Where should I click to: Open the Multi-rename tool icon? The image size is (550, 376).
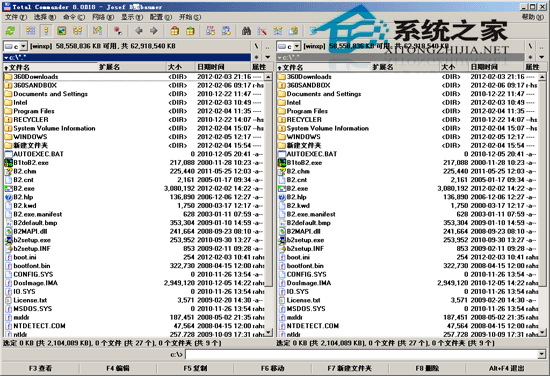pyautogui.click(x=262, y=31)
